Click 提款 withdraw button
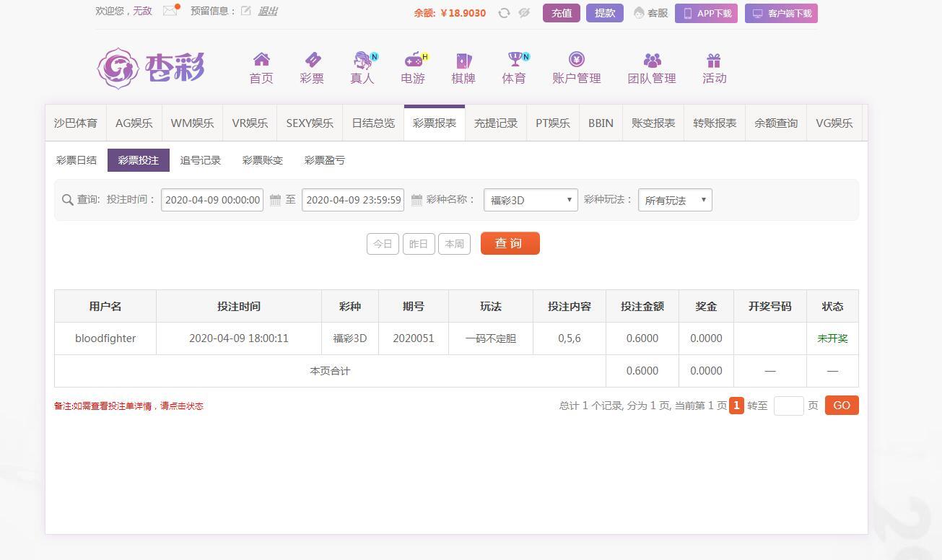The image size is (942, 560). pos(605,13)
